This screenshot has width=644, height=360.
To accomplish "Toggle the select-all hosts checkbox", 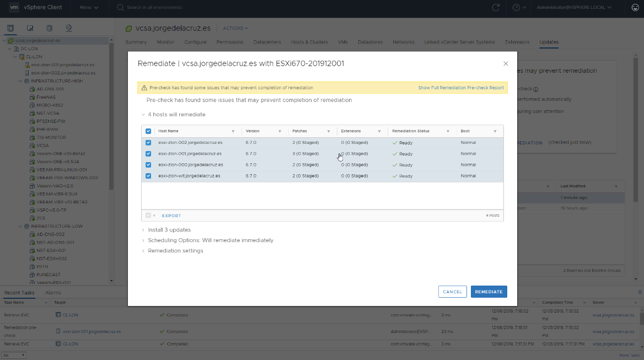I will (148, 131).
